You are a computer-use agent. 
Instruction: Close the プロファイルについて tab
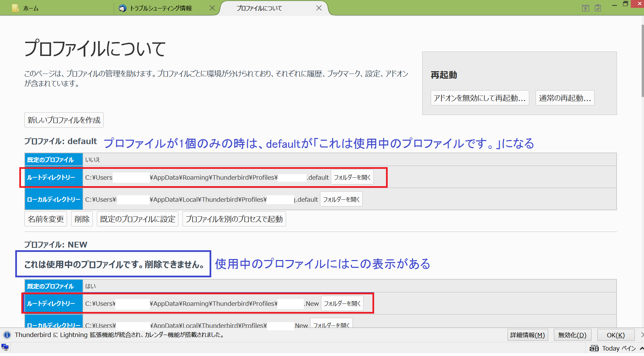pos(319,8)
